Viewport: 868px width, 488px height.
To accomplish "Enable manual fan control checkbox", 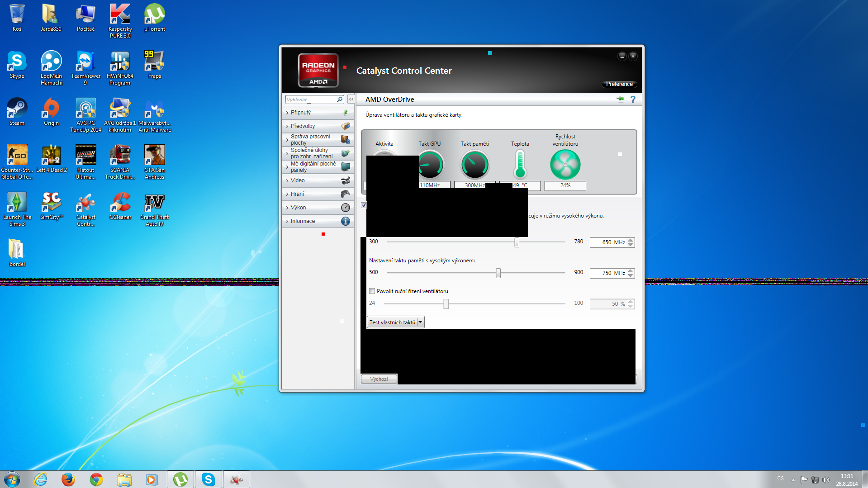I will pos(372,291).
